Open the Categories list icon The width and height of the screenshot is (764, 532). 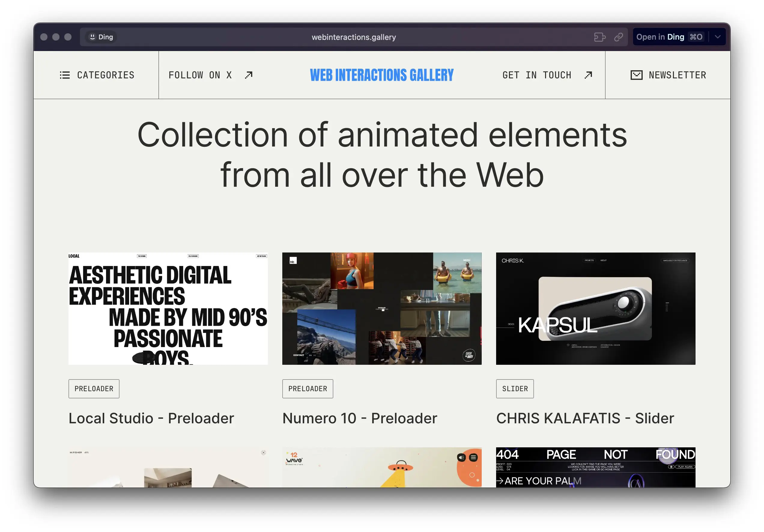(x=65, y=75)
